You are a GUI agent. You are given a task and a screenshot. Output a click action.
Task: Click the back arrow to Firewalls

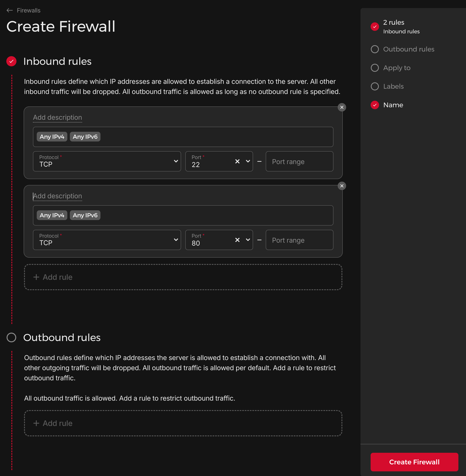coord(9,10)
